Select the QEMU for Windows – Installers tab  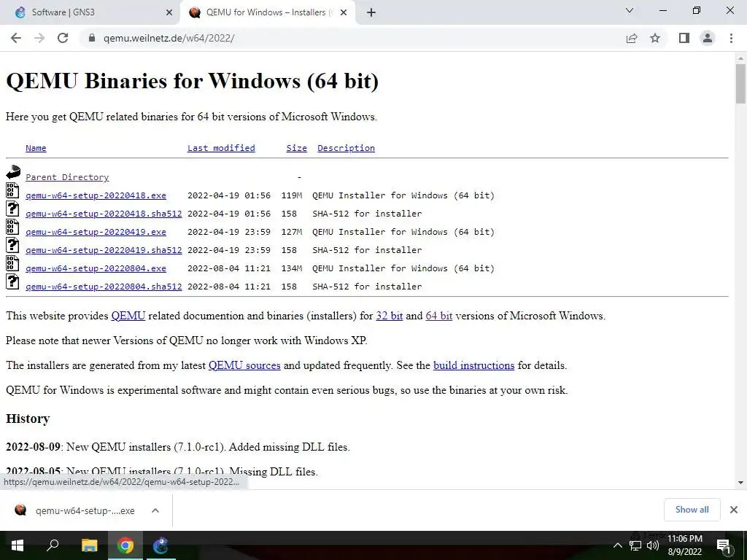(x=267, y=13)
